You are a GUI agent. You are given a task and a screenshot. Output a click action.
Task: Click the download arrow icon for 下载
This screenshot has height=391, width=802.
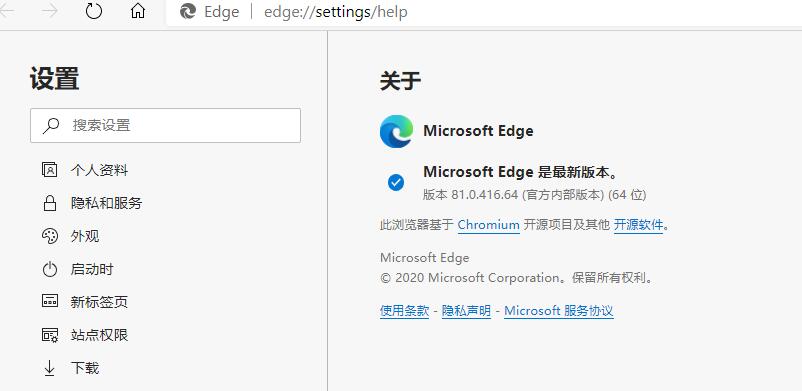pos(50,368)
